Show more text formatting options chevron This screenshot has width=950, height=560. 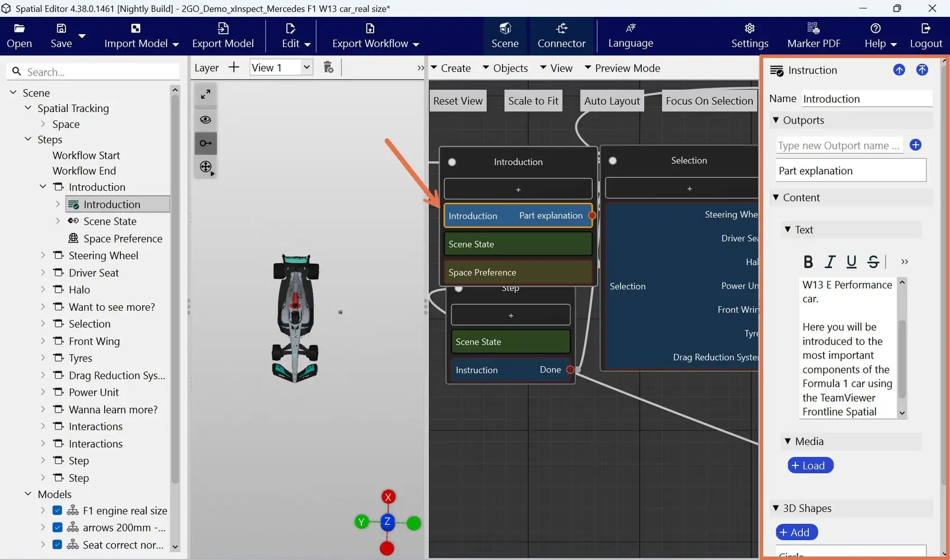coord(904,262)
